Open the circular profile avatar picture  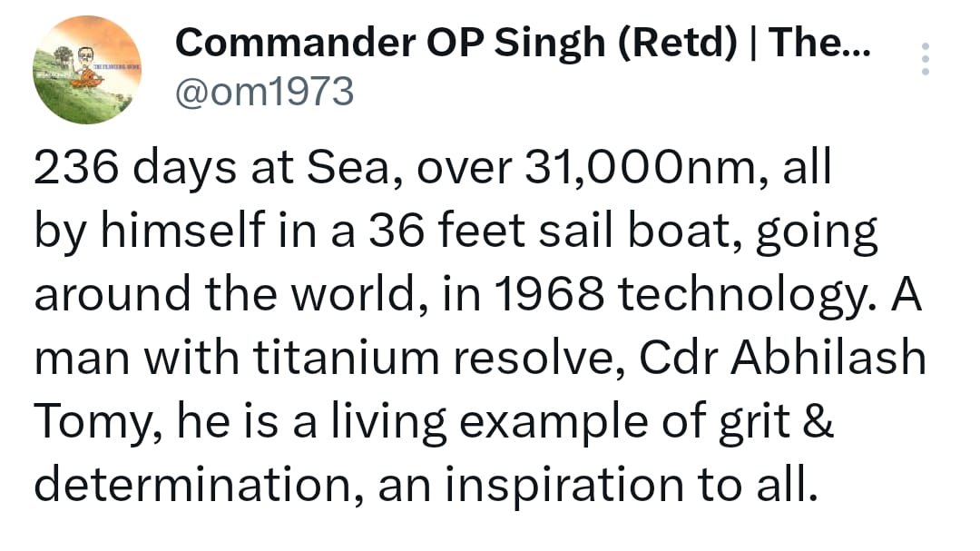pyautogui.click(x=87, y=70)
